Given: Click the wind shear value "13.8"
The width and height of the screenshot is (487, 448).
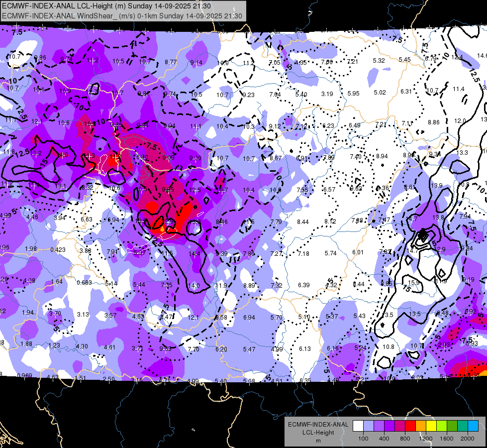Looking at the screenshot, I should tap(438, 218).
